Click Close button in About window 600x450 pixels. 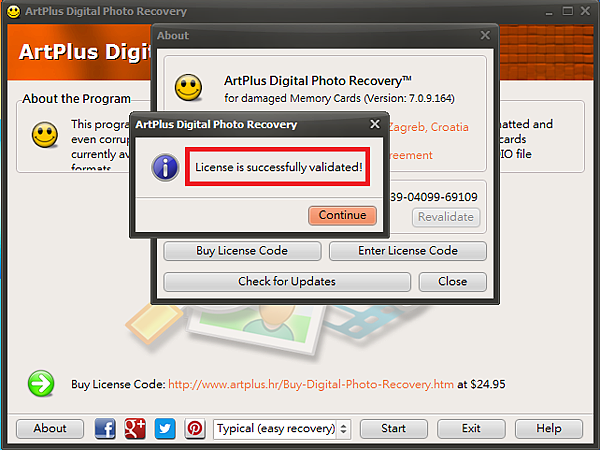pos(453,282)
